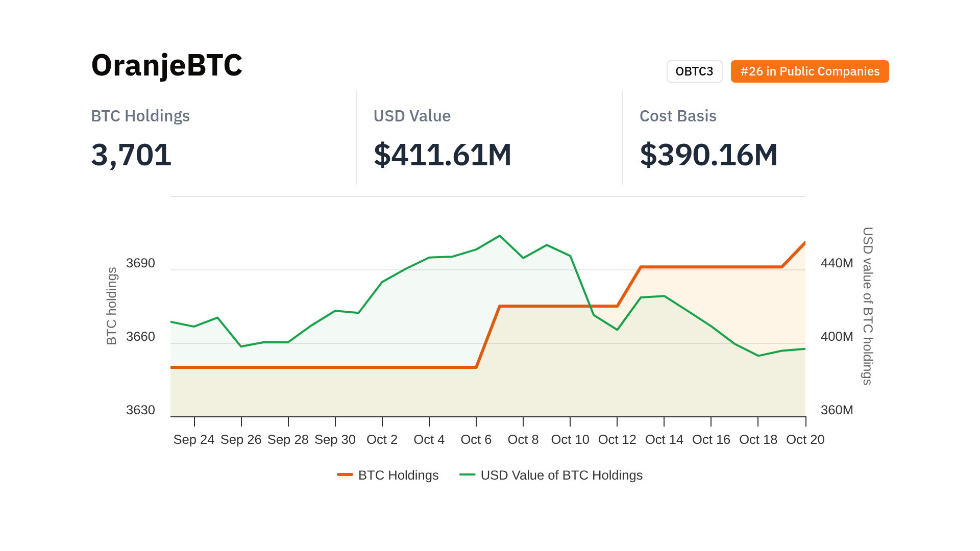980x551 pixels.
Task: Click the BTC holdings vertical axis title
Action: pyautogui.click(x=111, y=306)
